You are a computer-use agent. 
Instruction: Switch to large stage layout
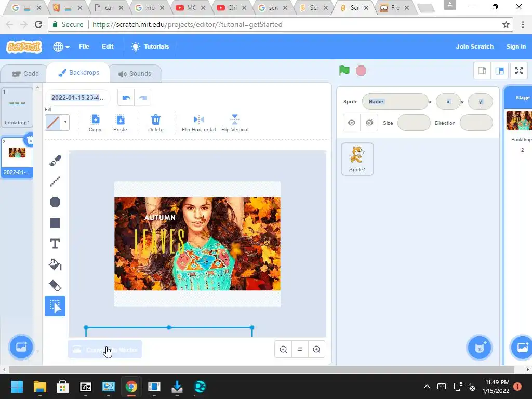(x=499, y=71)
